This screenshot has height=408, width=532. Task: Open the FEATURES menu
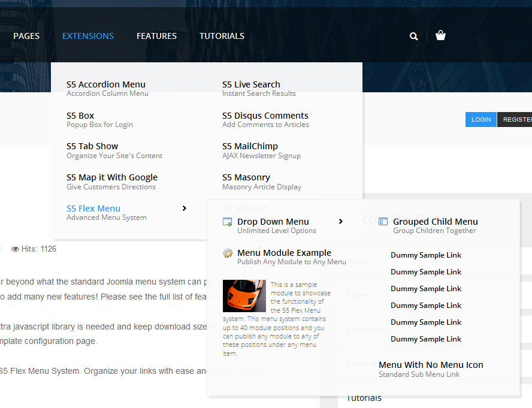click(156, 36)
